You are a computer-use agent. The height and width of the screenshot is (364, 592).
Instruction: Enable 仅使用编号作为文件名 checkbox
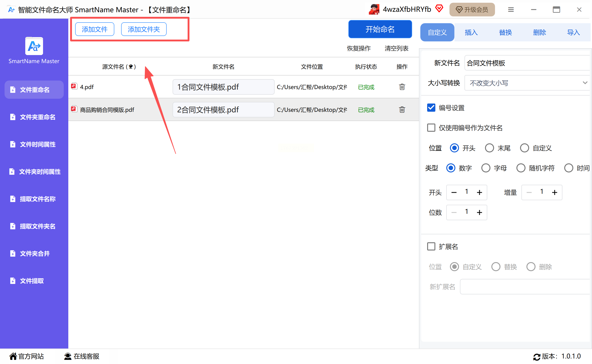[431, 128]
